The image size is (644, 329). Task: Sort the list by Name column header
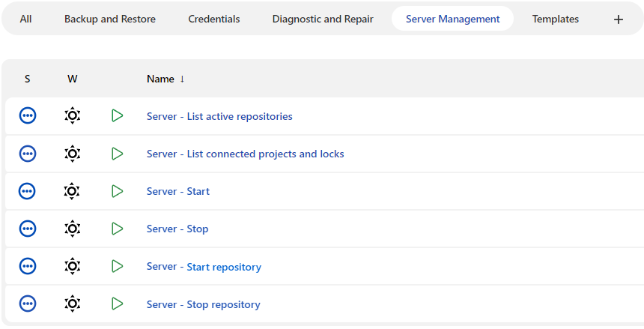160,79
